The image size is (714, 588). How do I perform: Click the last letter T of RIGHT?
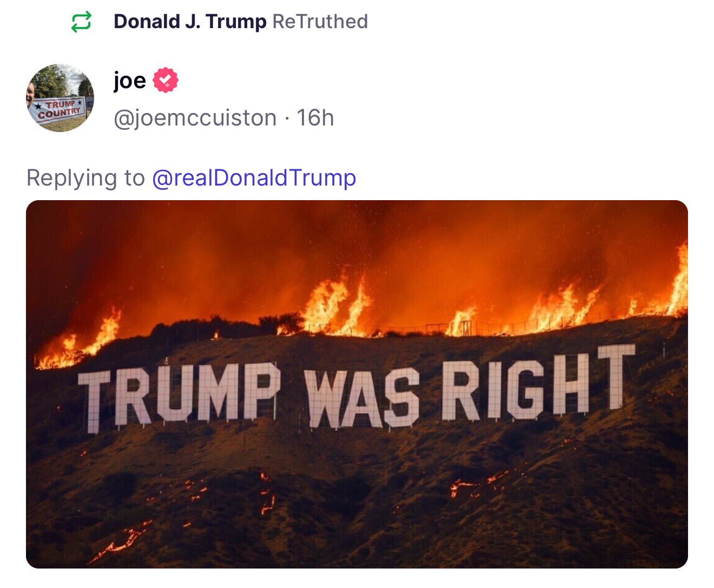[616, 376]
